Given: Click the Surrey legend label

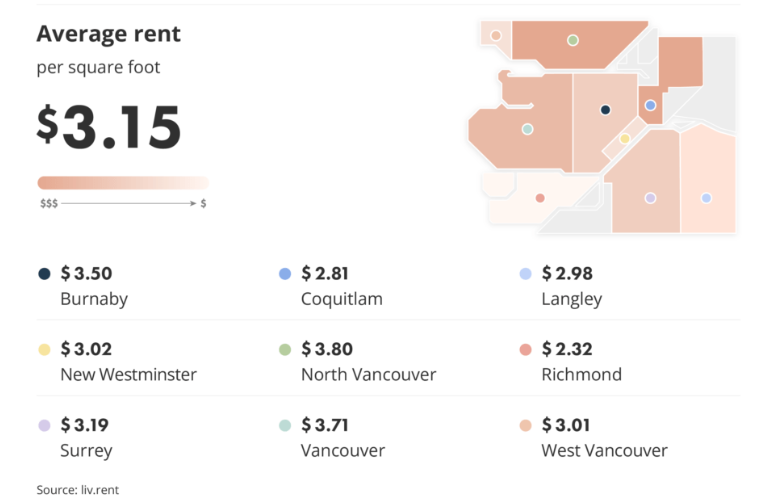Looking at the screenshot, I should click(86, 451).
